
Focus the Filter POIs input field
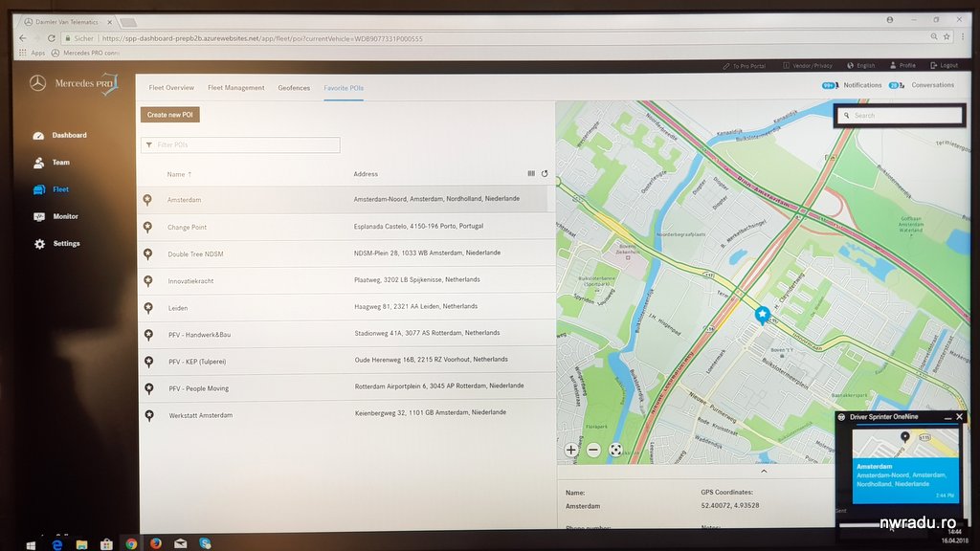240,145
